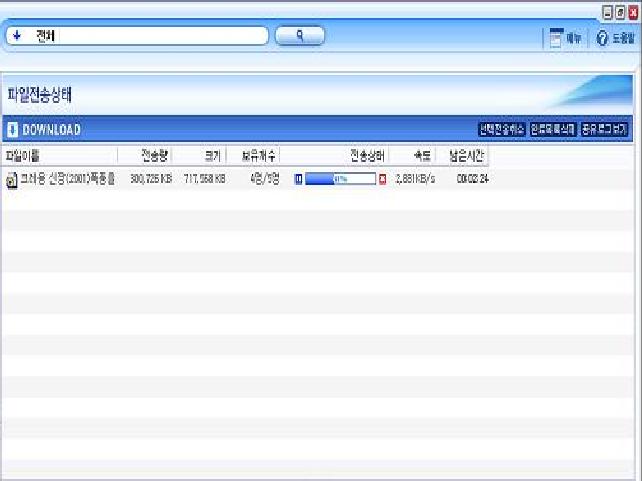Maximize the application window
642x481 pixels.
(620, 11)
